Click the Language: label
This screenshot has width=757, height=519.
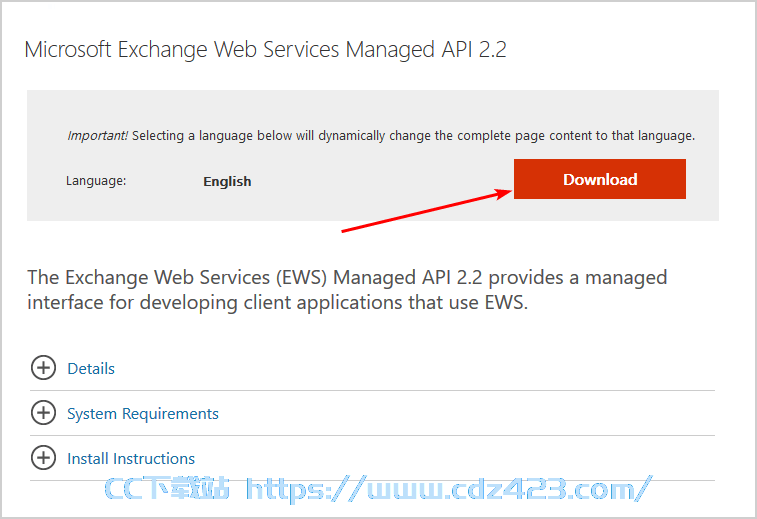(x=96, y=181)
